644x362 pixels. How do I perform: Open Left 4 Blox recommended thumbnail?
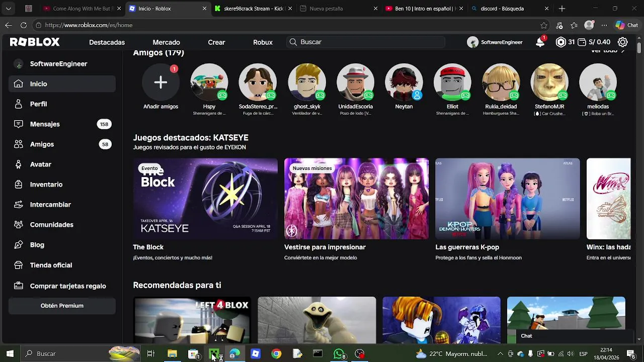[x=192, y=320]
